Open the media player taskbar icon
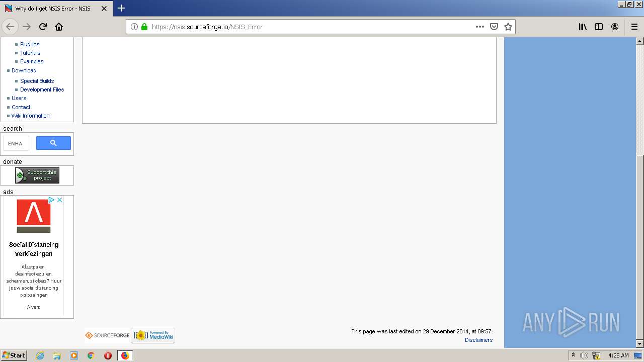The width and height of the screenshot is (644, 362). 74,355
